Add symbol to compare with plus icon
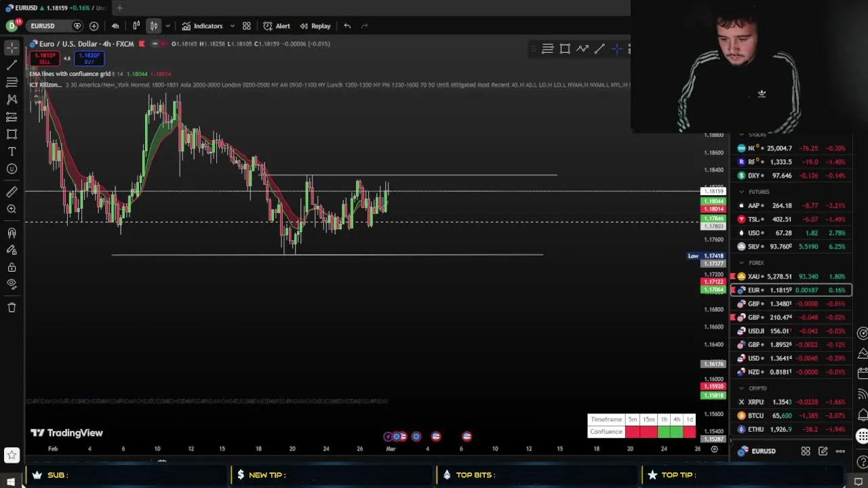This screenshot has height=488, width=868. point(94,26)
